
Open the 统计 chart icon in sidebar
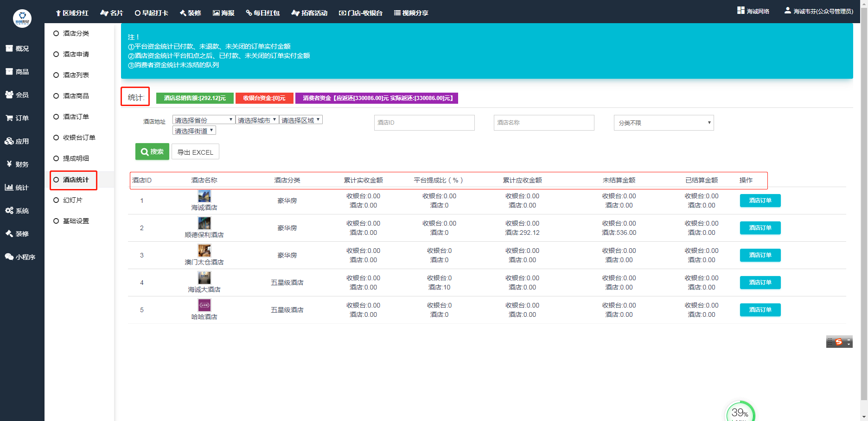coord(9,188)
